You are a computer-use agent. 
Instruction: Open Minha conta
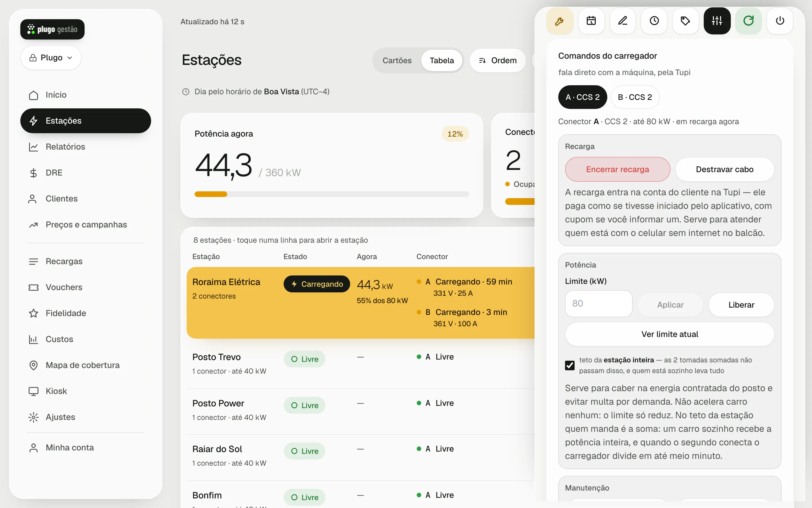tap(85, 448)
